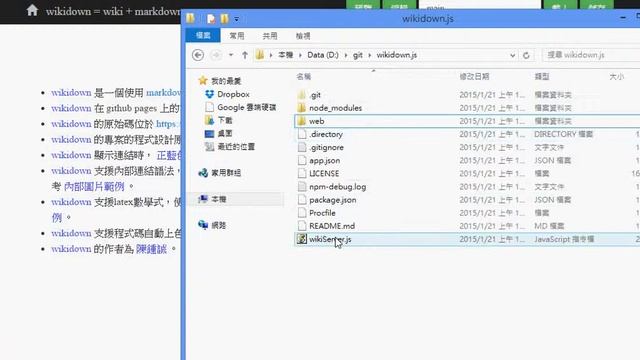
Task: Select the .git folder icon
Action: (302, 95)
